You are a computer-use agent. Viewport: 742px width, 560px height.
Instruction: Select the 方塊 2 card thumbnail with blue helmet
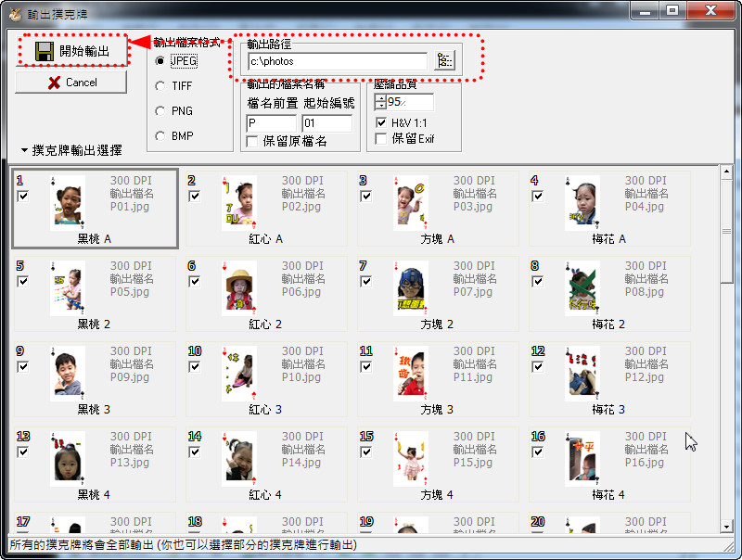[411, 288]
